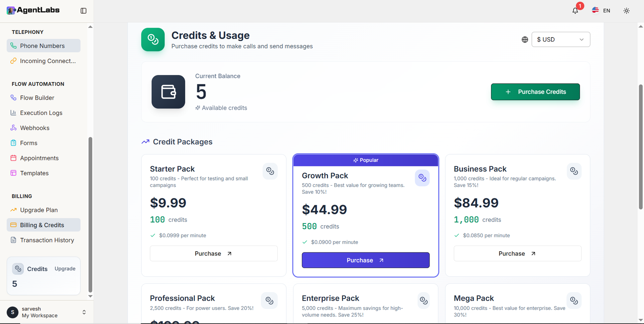644x324 pixels.
Task: Click the Transaction History document icon
Action: pos(13,240)
